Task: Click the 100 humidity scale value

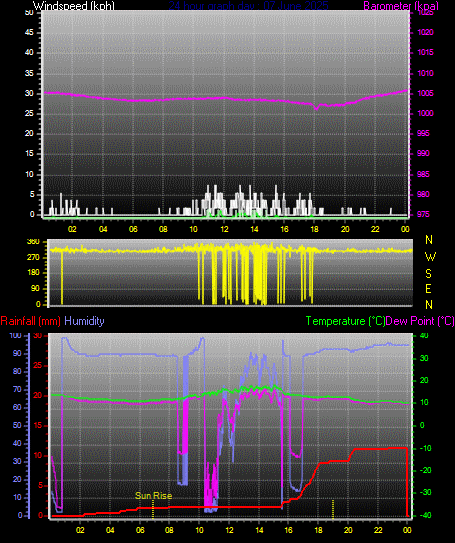Action: 15,335
